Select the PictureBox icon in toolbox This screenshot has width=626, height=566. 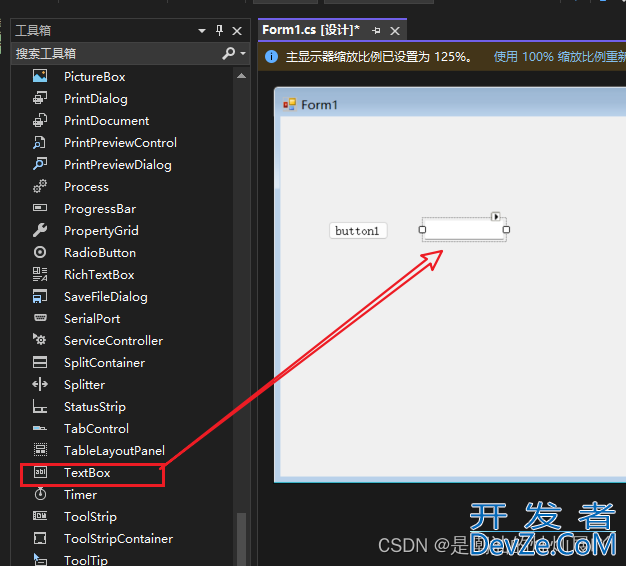tap(40, 76)
